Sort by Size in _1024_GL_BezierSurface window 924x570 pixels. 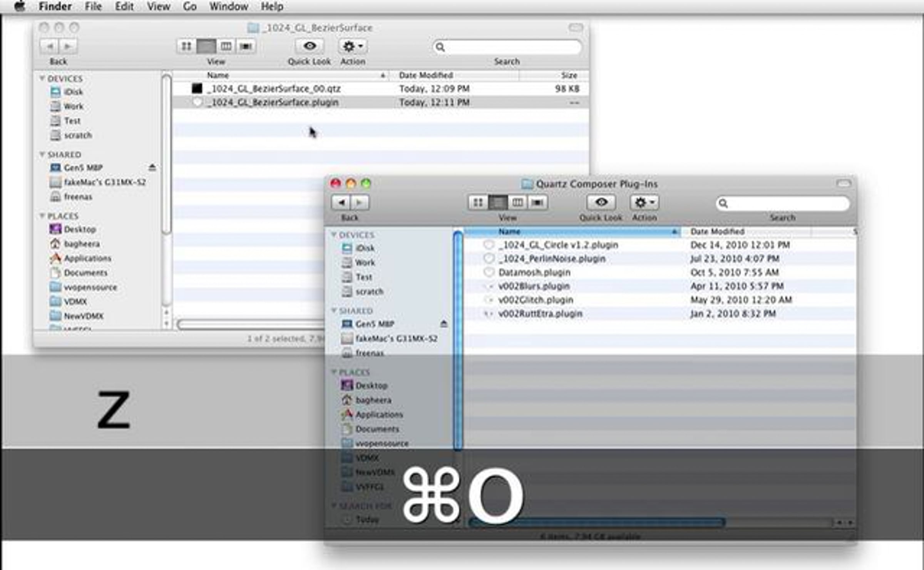tap(554, 75)
